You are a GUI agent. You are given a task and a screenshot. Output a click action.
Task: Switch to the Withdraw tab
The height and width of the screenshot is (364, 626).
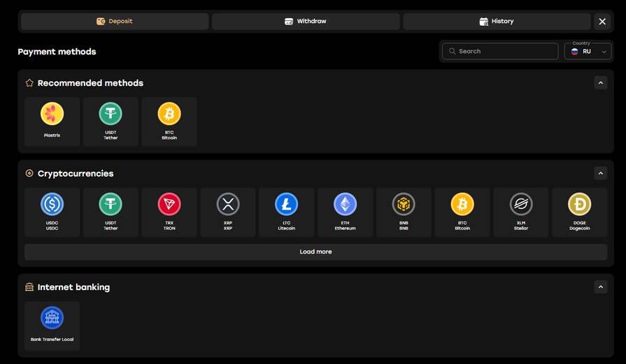click(306, 22)
